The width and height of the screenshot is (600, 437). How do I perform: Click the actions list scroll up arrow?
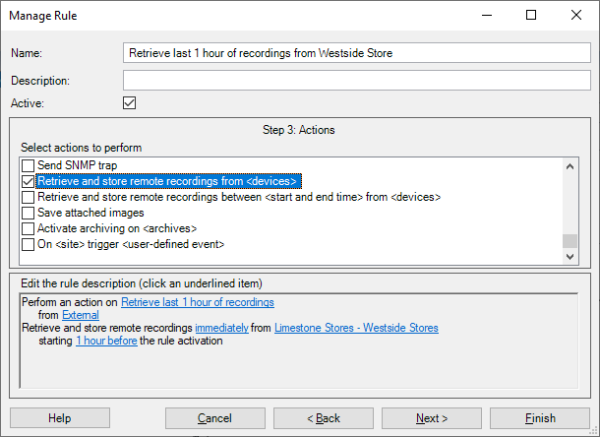570,166
